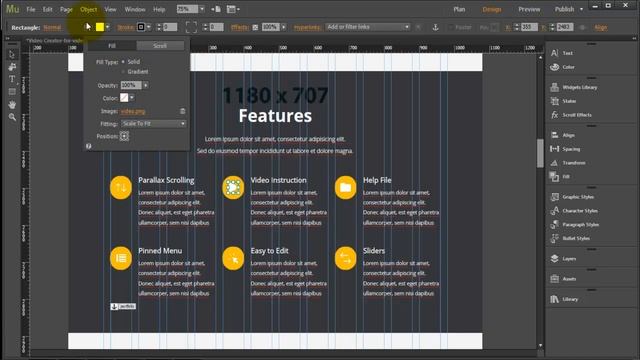
Task: Open the Fitting Scale To Fill dropdown
Action: (153, 124)
